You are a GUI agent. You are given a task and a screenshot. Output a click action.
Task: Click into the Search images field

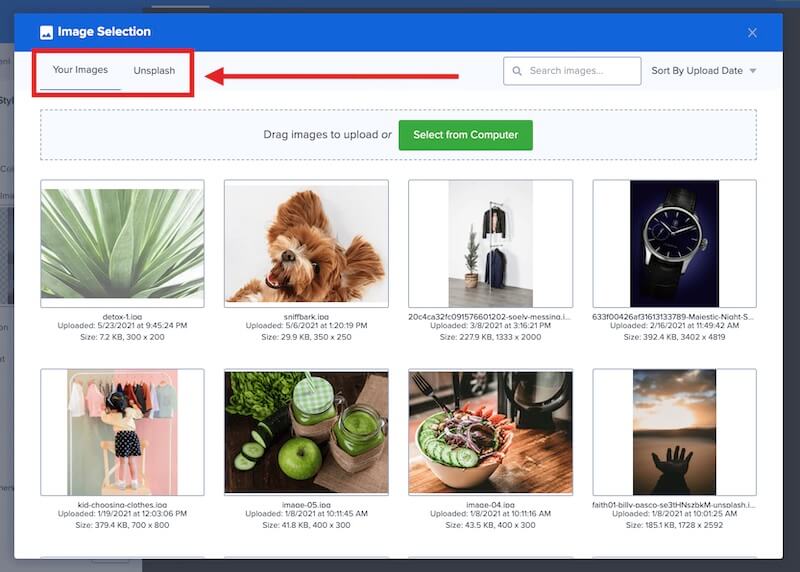click(x=572, y=71)
